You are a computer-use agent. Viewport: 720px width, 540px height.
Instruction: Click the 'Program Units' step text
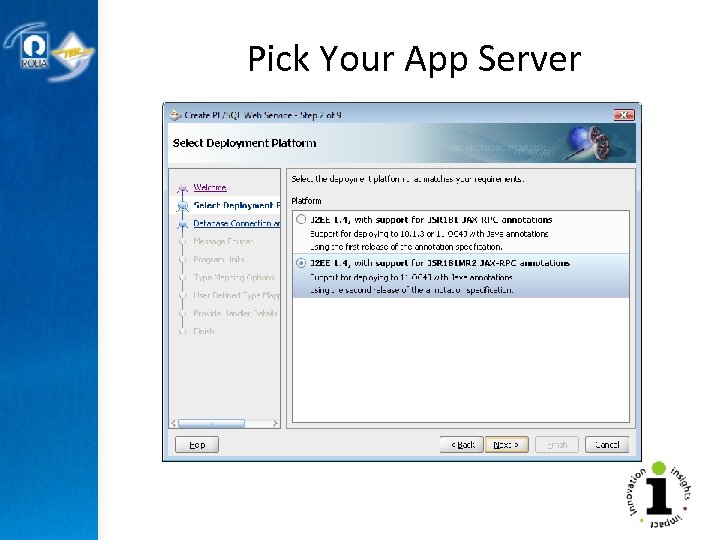click(x=219, y=259)
